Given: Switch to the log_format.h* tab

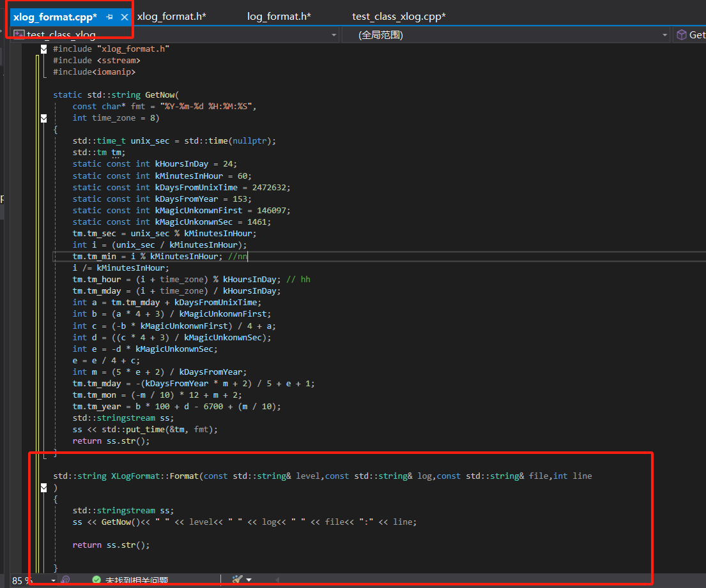Looking at the screenshot, I should (x=279, y=17).
